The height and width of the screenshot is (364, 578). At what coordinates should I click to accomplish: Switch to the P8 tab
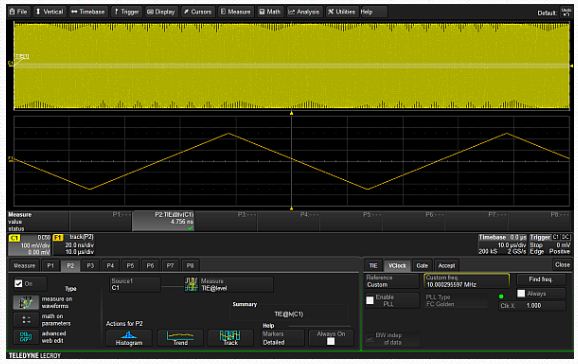click(190, 266)
